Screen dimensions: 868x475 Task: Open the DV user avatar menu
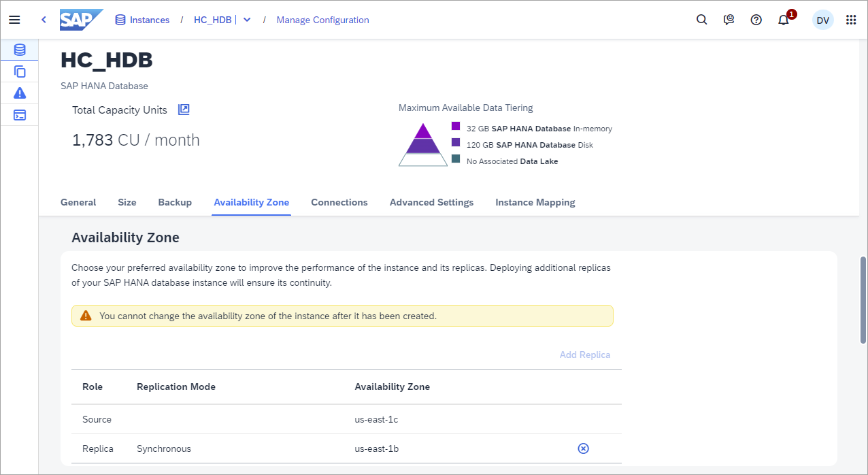(x=823, y=20)
